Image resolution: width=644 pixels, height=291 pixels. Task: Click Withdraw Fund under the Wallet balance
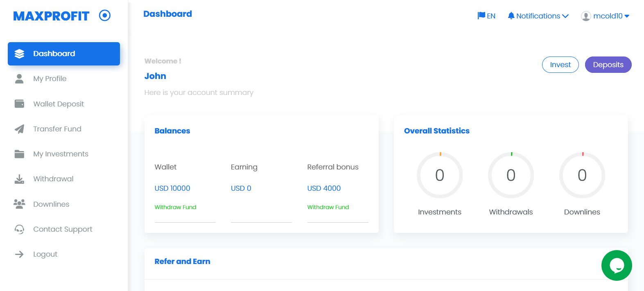click(x=175, y=207)
